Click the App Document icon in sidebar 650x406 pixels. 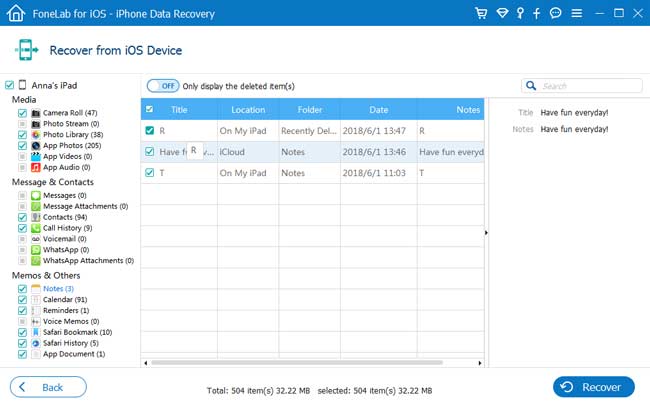[36, 354]
